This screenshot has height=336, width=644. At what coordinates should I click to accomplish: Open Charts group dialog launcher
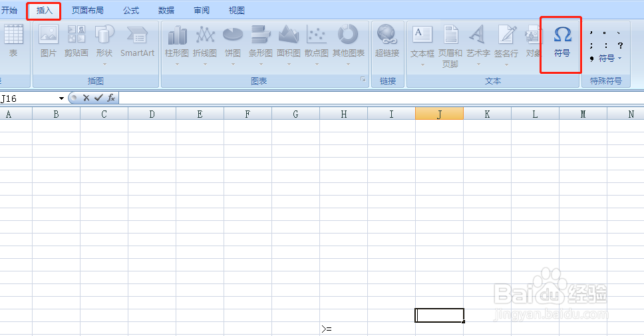pos(363,79)
